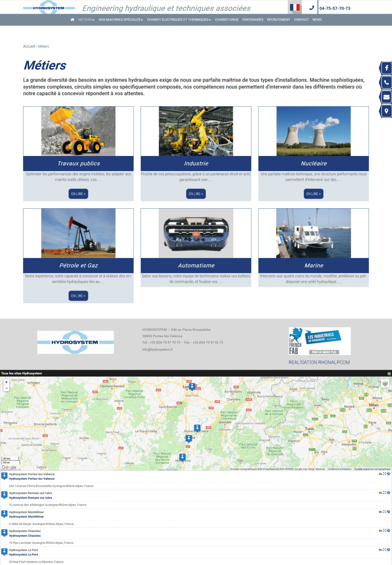Viewport: 392px width, 565px height.
Task: Click info@hydrosystem.fr email address
Action: [157, 350]
